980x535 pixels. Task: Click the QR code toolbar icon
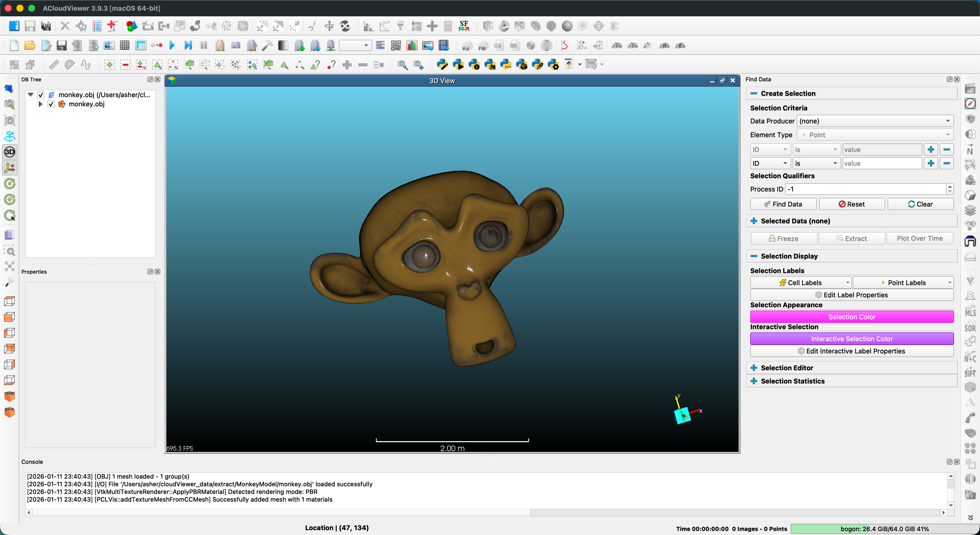396,46
